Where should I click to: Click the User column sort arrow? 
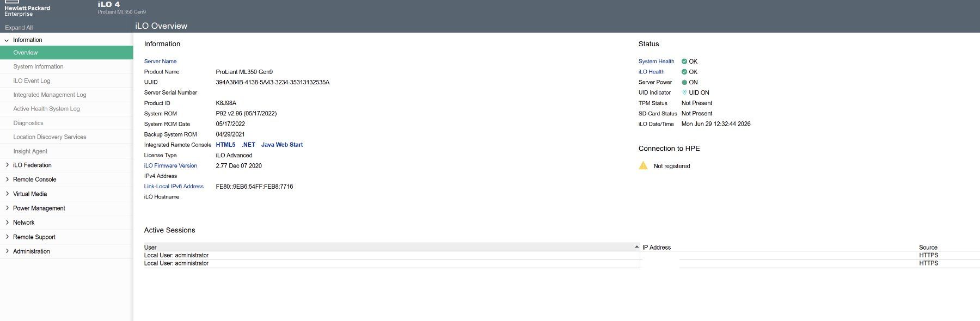(636, 247)
